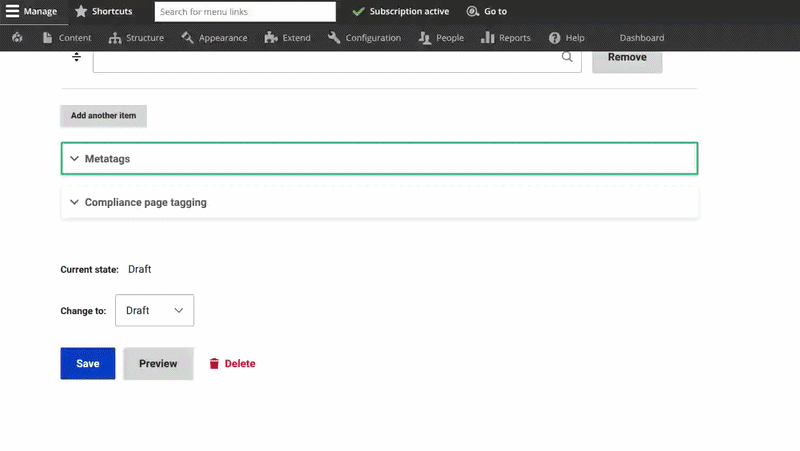
Task: Preview the content
Action: click(158, 364)
